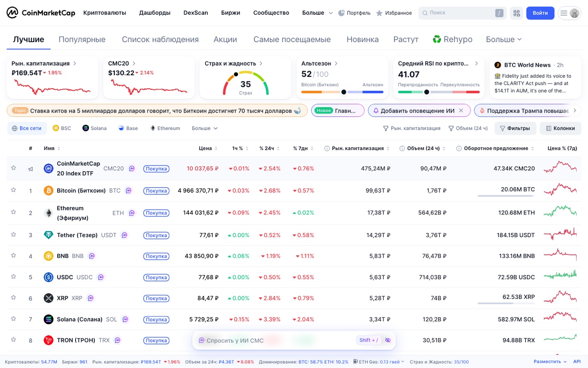Select the Solana network filter
The width and height of the screenshot is (588, 368).
[x=94, y=128]
